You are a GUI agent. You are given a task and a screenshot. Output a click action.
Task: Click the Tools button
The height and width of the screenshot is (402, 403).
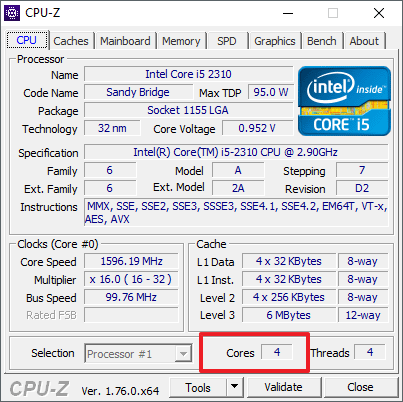pyautogui.click(x=198, y=388)
